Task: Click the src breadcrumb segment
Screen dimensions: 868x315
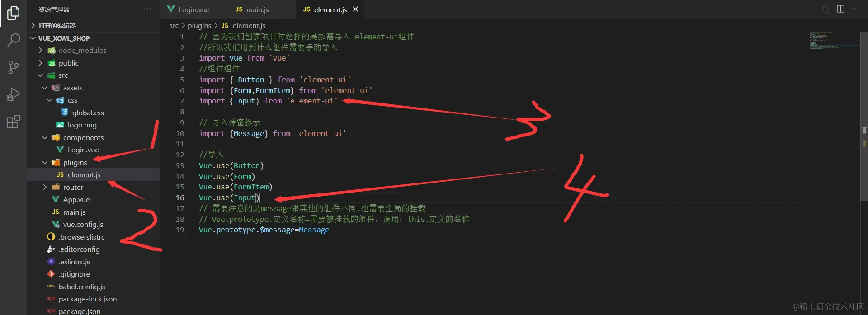Action: tap(174, 26)
